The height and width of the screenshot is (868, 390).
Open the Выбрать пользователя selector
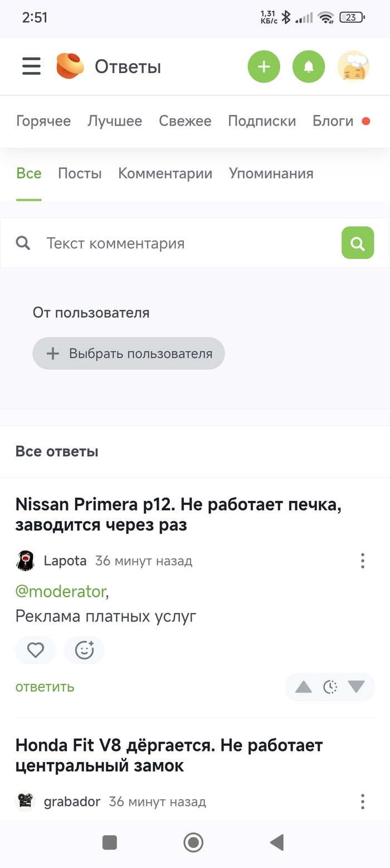(129, 353)
